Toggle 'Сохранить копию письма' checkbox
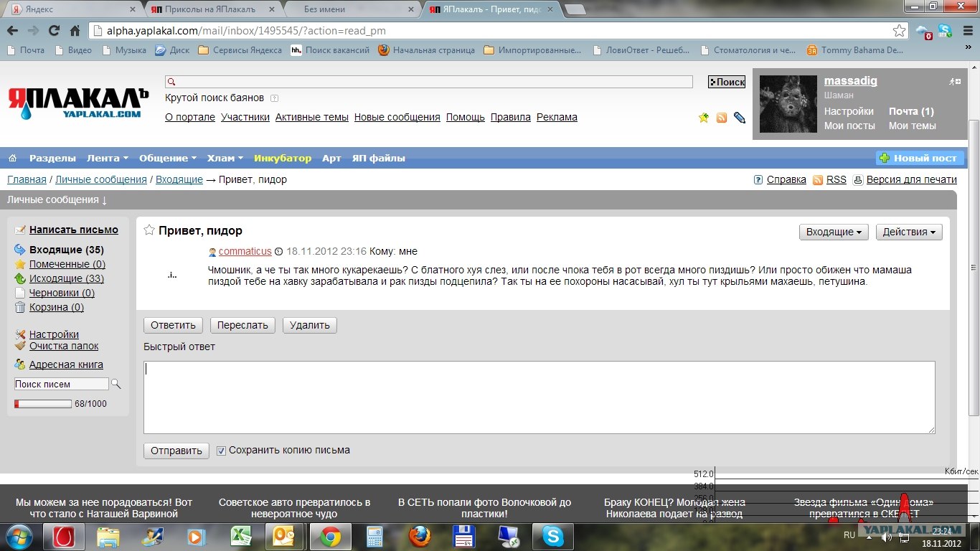Image resolution: width=980 pixels, height=551 pixels. click(x=222, y=451)
